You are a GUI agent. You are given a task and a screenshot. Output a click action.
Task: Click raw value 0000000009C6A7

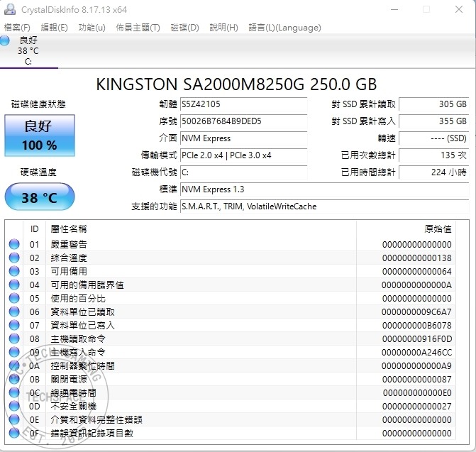[x=416, y=312]
